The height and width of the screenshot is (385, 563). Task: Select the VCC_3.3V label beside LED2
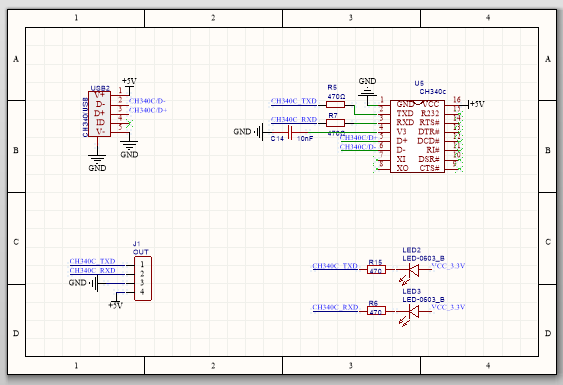[448, 266]
